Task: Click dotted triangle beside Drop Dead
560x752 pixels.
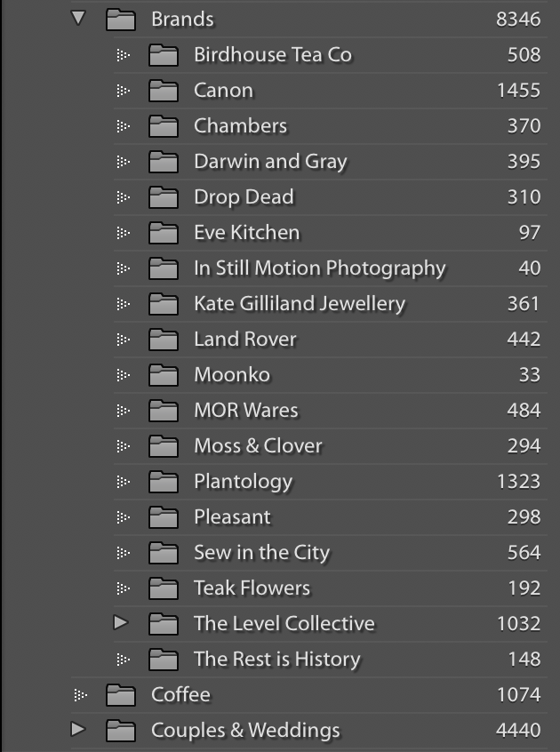Action: pyautogui.click(x=124, y=197)
